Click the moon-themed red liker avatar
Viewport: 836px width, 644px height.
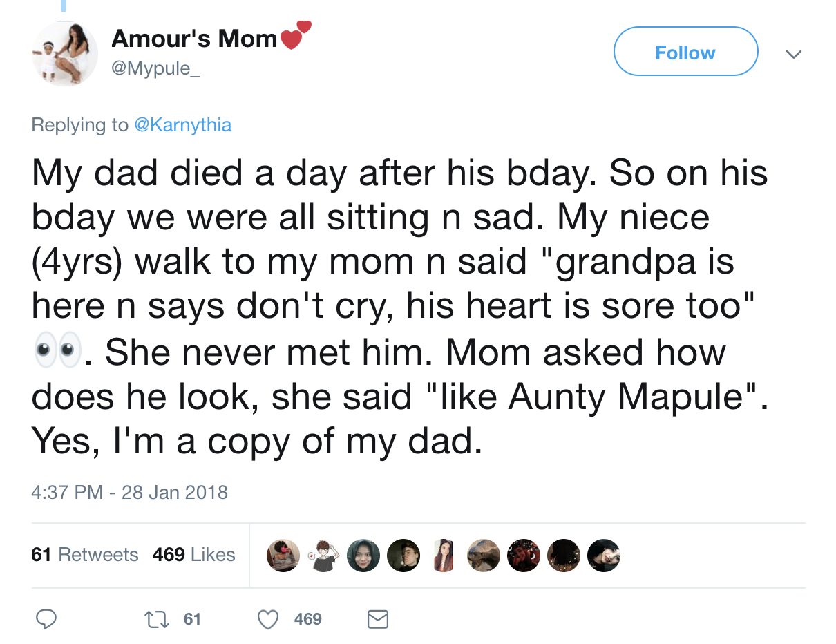pos(524,556)
